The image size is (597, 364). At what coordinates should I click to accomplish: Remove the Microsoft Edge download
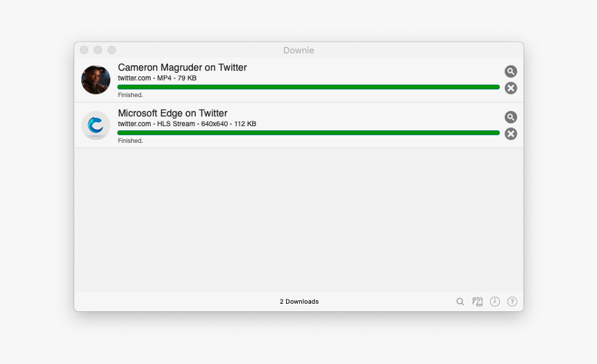(510, 134)
